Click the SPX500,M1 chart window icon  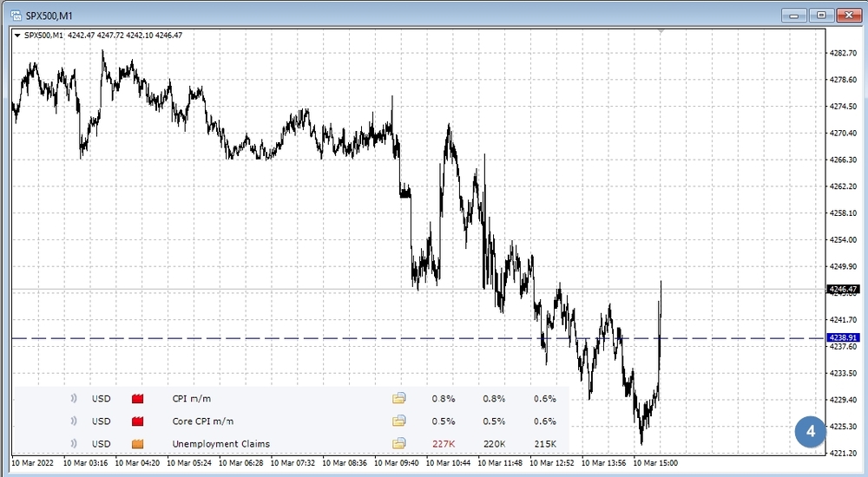click(x=15, y=14)
